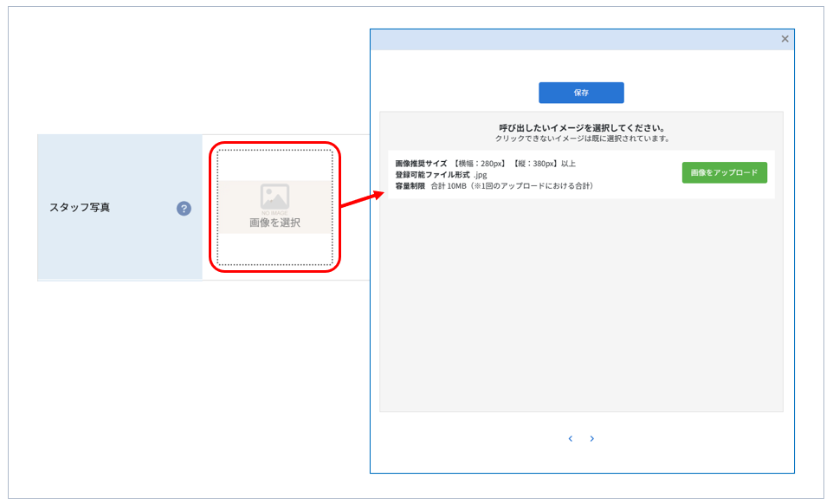
Task: Select the 画像を選択 image placeholder
Action: click(x=274, y=207)
